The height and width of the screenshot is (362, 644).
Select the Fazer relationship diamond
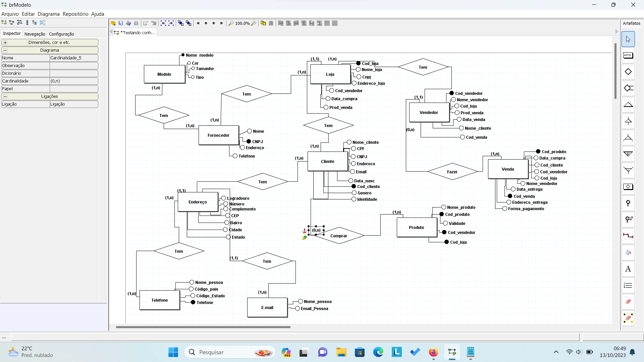(452, 172)
